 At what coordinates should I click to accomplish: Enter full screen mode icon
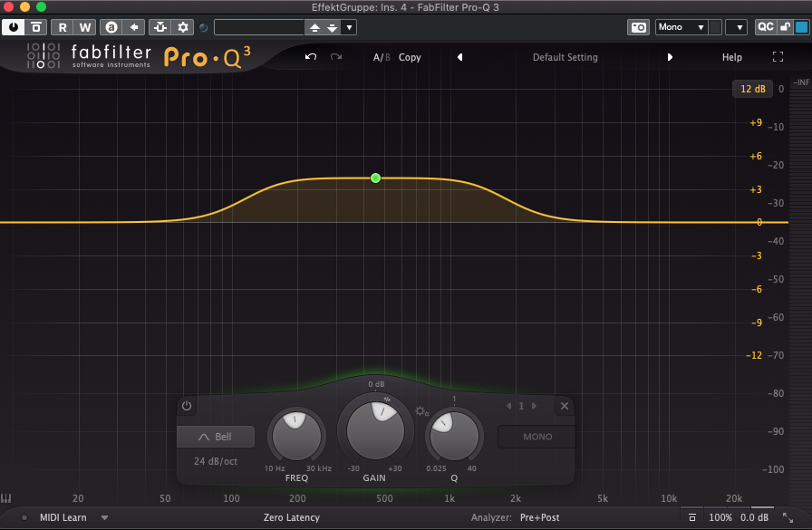(x=778, y=57)
